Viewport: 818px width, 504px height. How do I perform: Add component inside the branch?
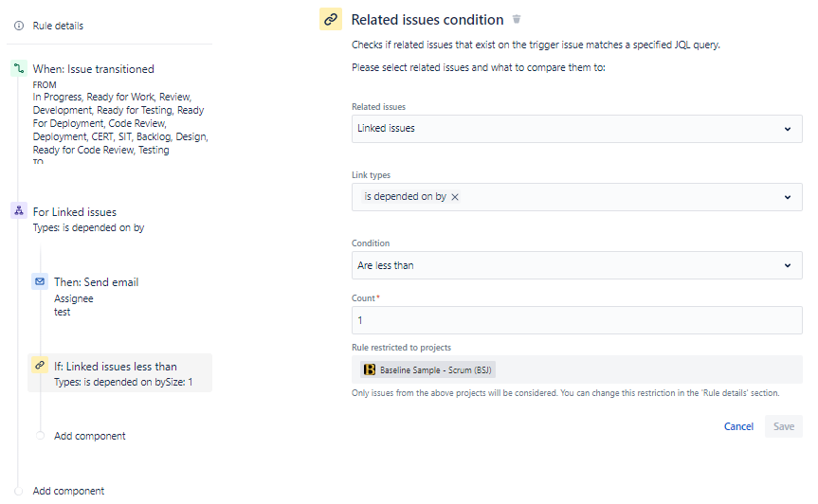click(x=90, y=436)
